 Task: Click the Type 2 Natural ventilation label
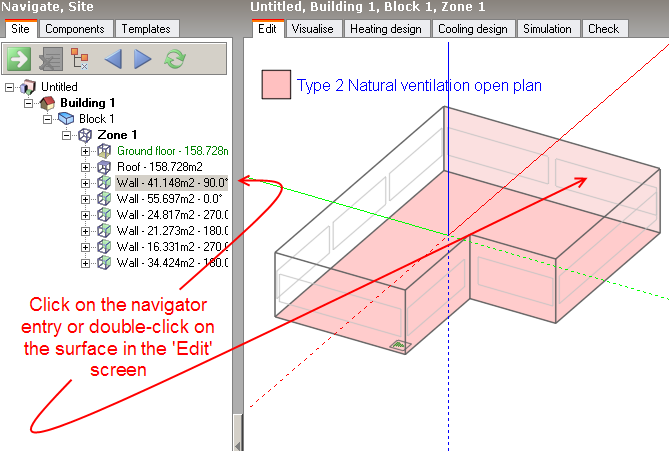419,86
